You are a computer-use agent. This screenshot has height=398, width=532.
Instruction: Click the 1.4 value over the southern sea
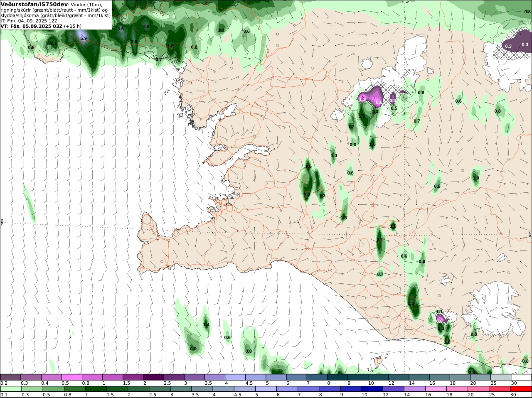206,325
